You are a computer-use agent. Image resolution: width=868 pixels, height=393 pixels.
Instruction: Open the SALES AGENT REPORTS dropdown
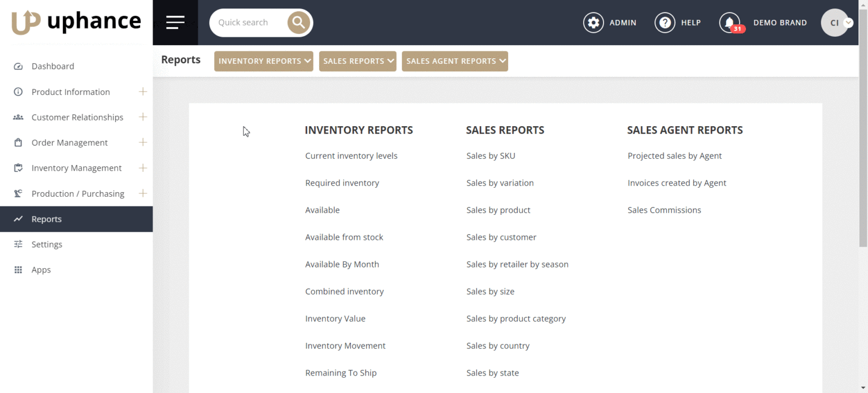(x=454, y=61)
